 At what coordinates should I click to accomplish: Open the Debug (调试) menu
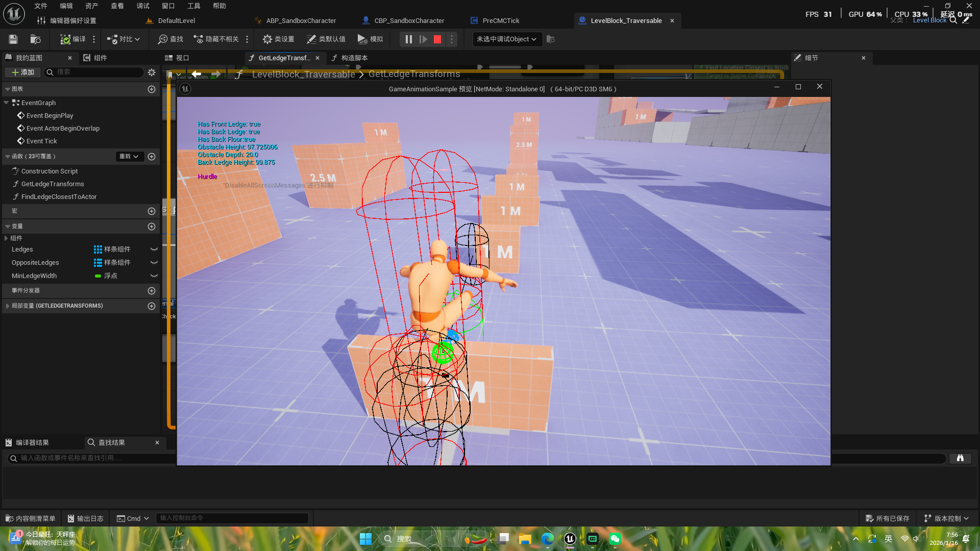(143, 6)
